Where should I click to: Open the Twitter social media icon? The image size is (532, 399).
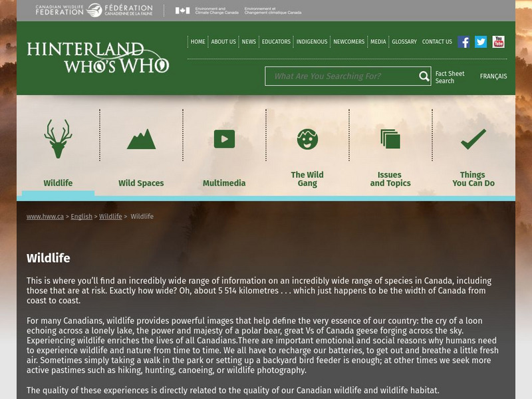coord(480,41)
